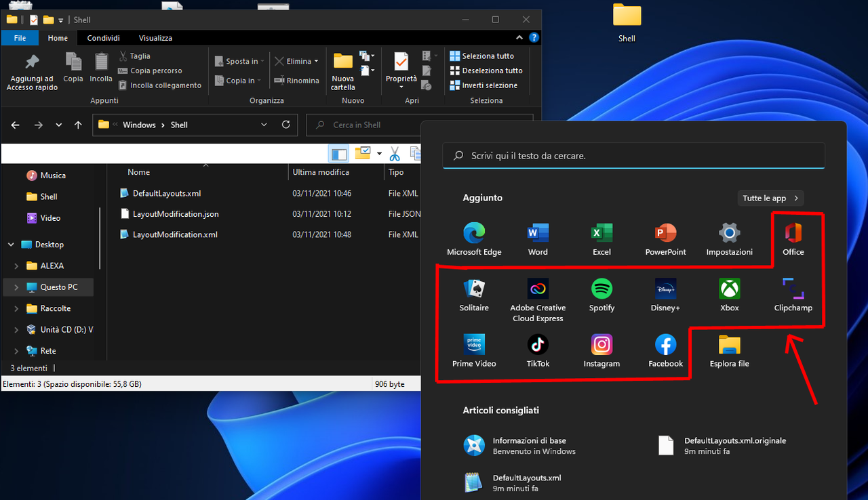Open Clipchamp from pinned apps
Viewport: 868px width, 500px height.
793,295
